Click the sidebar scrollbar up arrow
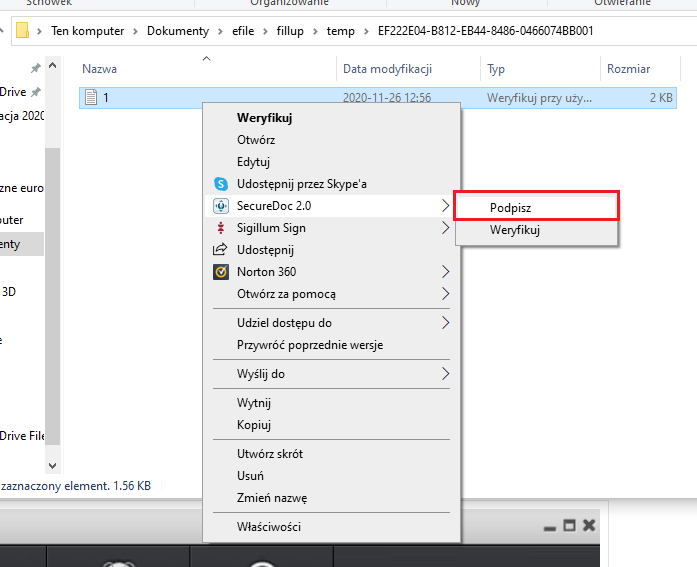 tap(52, 66)
